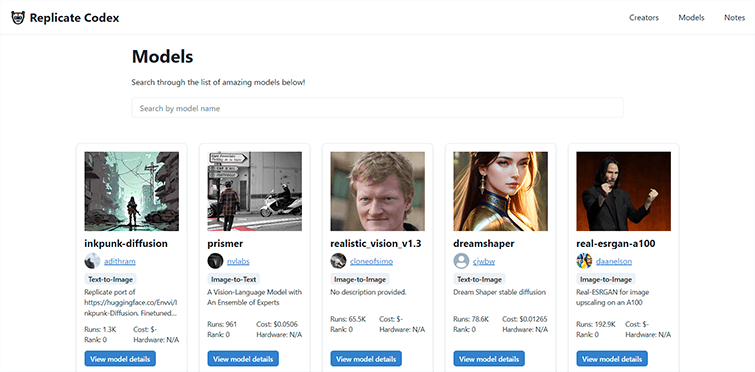The image size is (755, 372).
Task: View model details for realistic_vision_v1.3
Action: [366, 359]
